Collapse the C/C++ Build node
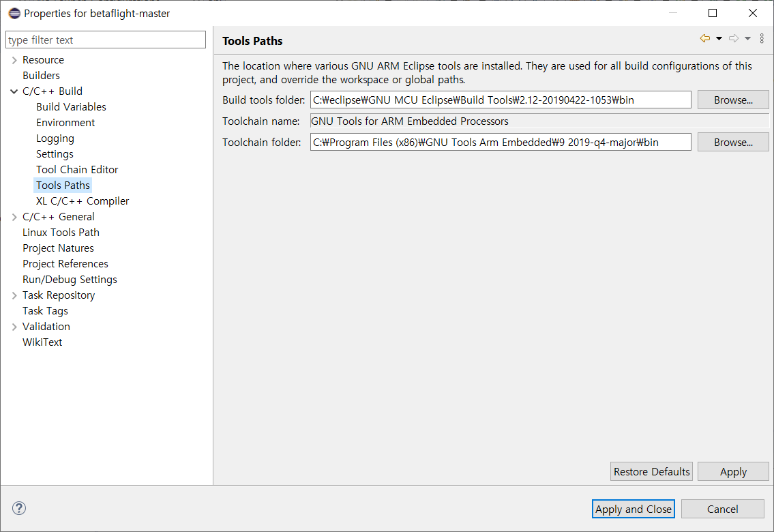 pos(14,91)
